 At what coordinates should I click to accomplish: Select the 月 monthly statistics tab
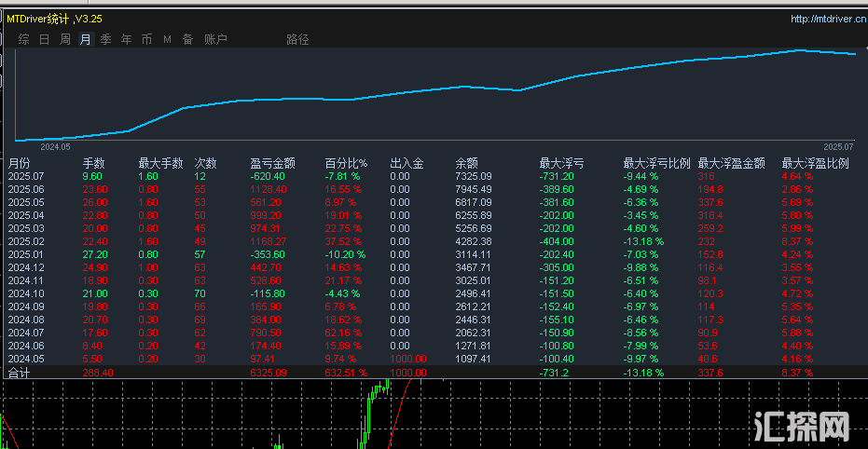85,39
